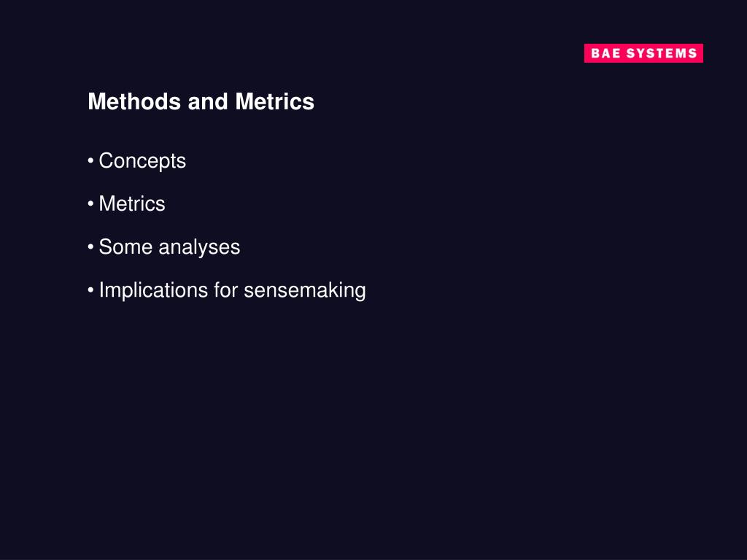Click the word 'and' in the title
This screenshot has width=747, height=560.
(208, 101)
